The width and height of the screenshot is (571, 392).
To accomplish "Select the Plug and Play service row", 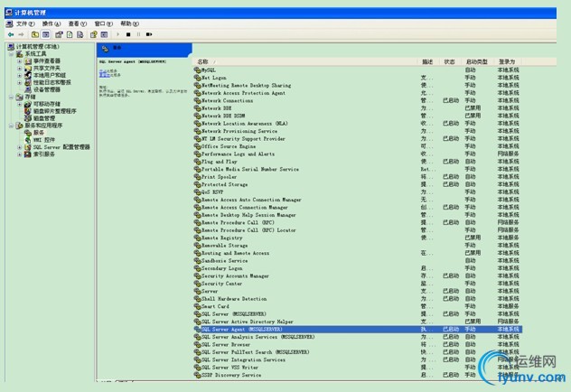I will coord(358,162).
